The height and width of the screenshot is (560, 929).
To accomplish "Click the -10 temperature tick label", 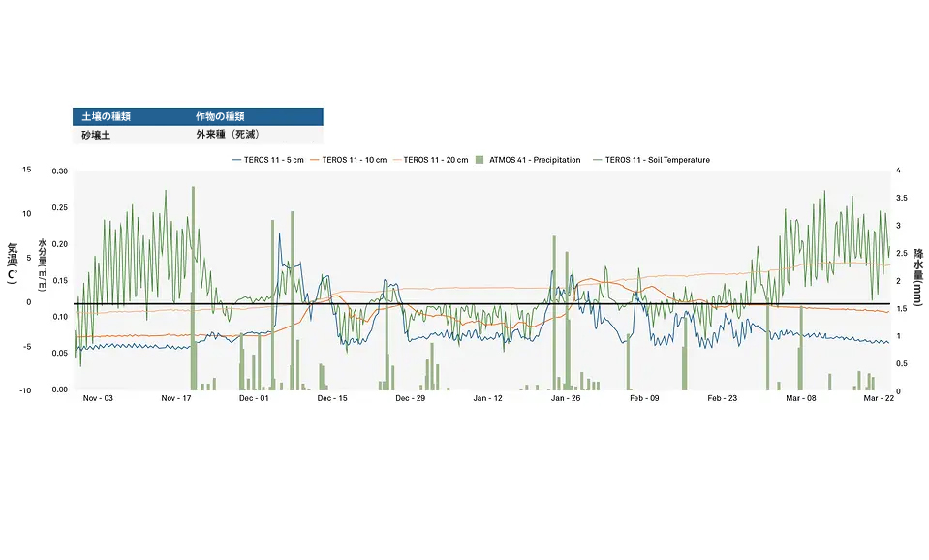I will pos(25,390).
